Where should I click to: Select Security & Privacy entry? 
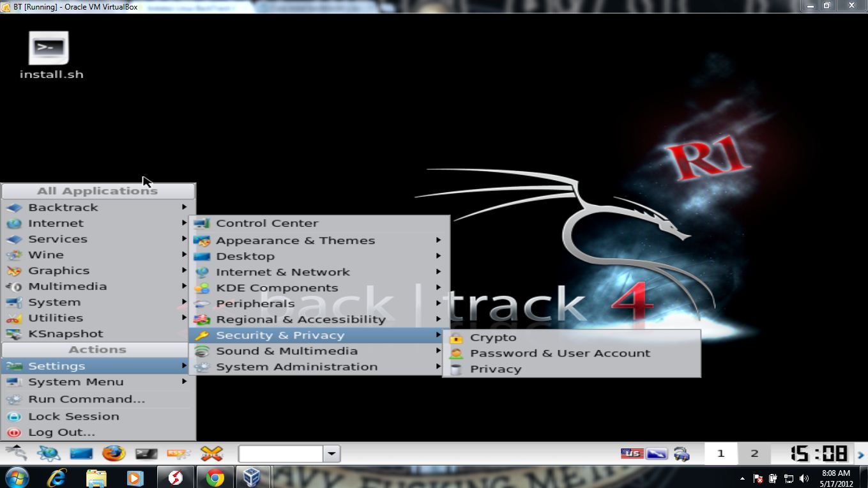[x=319, y=335]
